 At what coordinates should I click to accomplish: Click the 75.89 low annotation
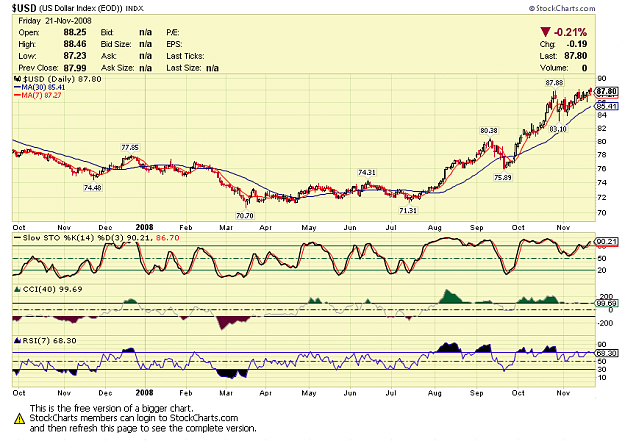[503, 177]
